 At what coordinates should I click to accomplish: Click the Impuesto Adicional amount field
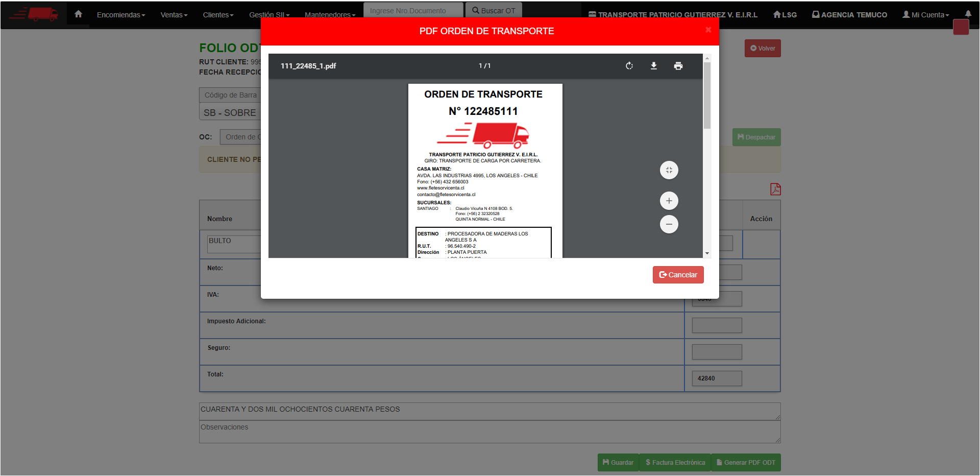click(717, 325)
